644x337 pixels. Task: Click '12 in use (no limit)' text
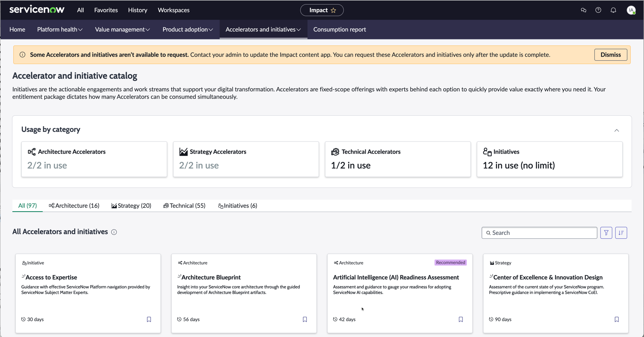(x=519, y=165)
